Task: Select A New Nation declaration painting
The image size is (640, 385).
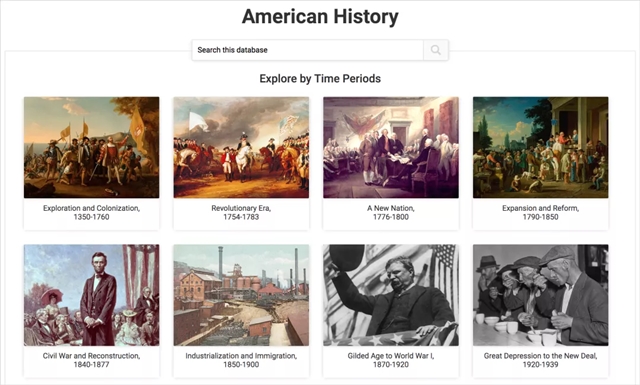Action: 391,147
